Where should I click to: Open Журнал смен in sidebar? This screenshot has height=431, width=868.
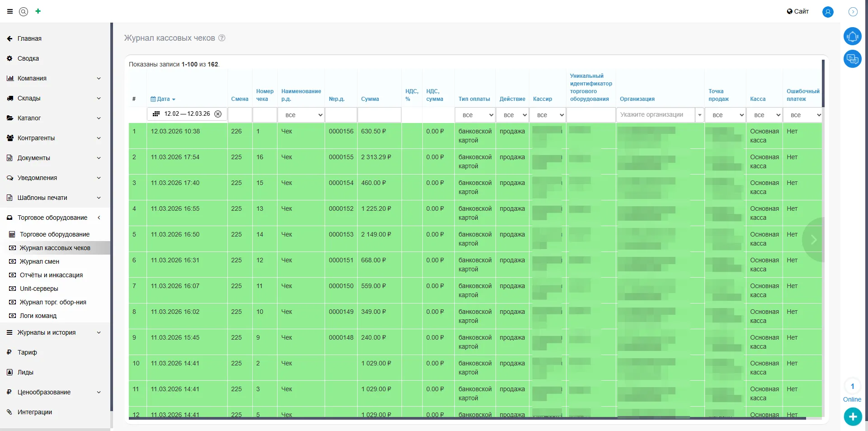(x=39, y=261)
